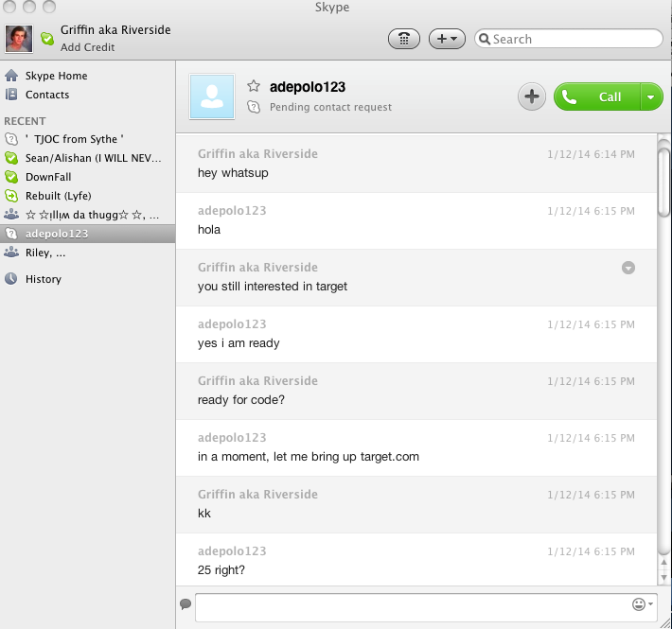Screen dimensions: 672x629
Task: Select adepolo123 in the recent list
Action: pyautogui.click(x=88, y=234)
